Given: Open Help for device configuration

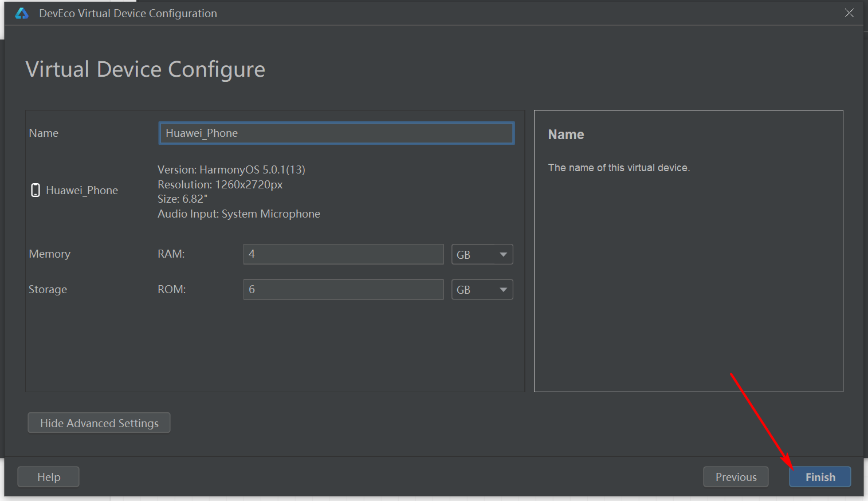Looking at the screenshot, I should point(49,477).
